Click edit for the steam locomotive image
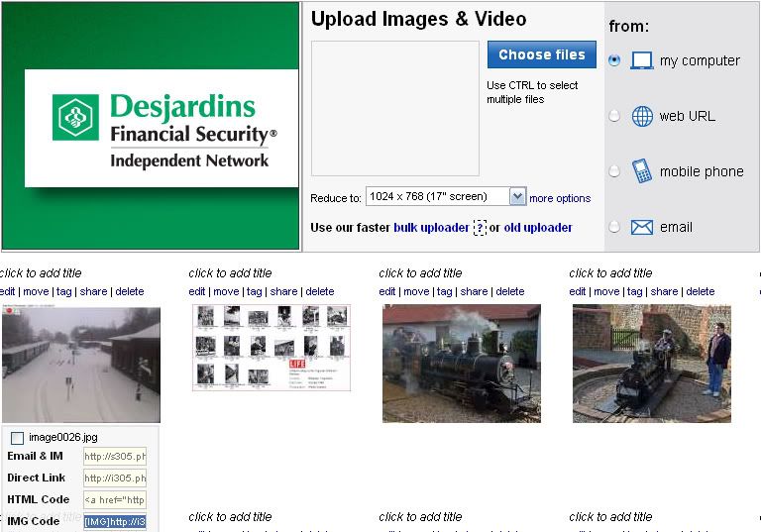Screen dimensions: 761x532 (x=386, y=291)
